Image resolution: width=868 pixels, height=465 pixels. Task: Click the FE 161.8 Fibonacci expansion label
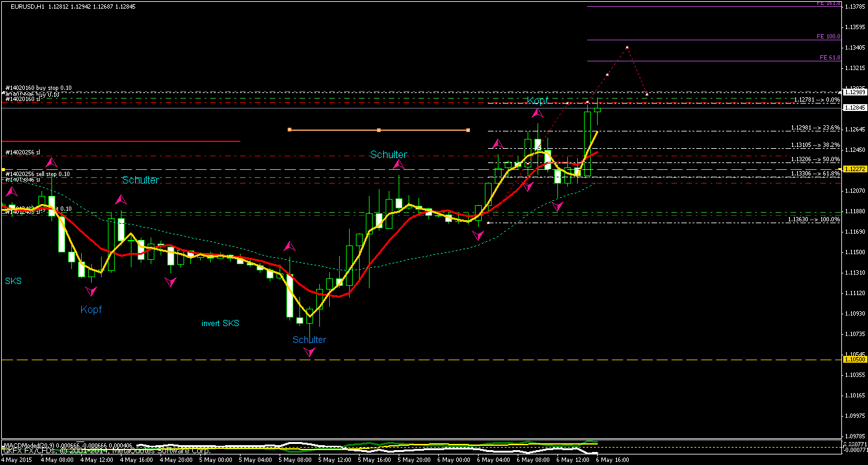829,4
